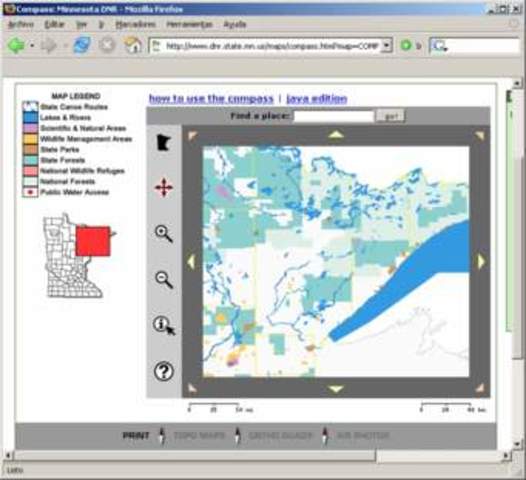Click the National Wildlife Refuges swatch
The width and height of the screenshot is (526, 480).
(x=30, y=171)
